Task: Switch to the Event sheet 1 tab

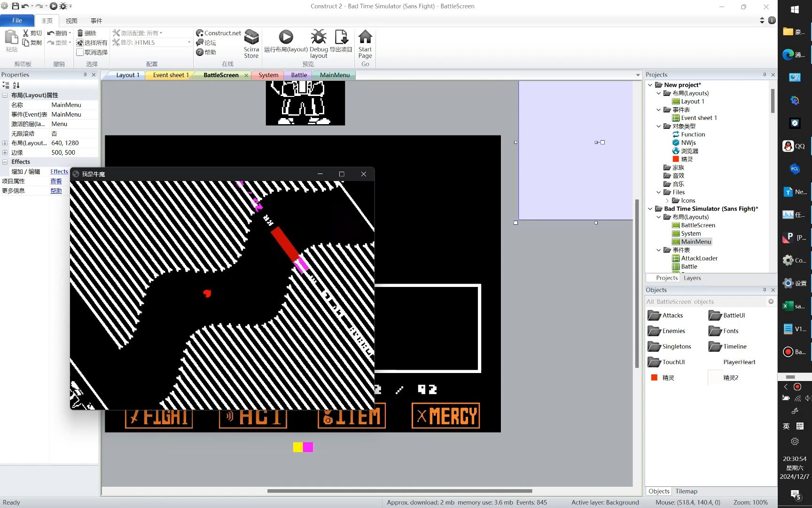Action: pos(171,75)
